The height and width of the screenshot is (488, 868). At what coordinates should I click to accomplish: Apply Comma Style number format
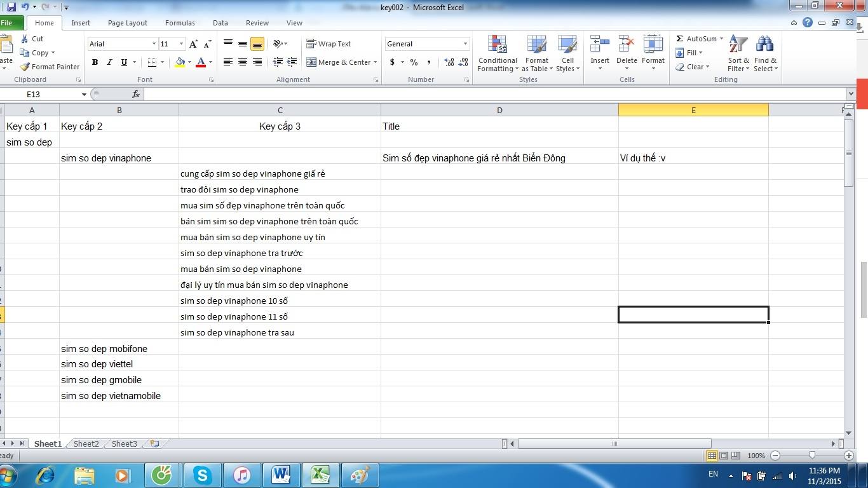(429, 62)
